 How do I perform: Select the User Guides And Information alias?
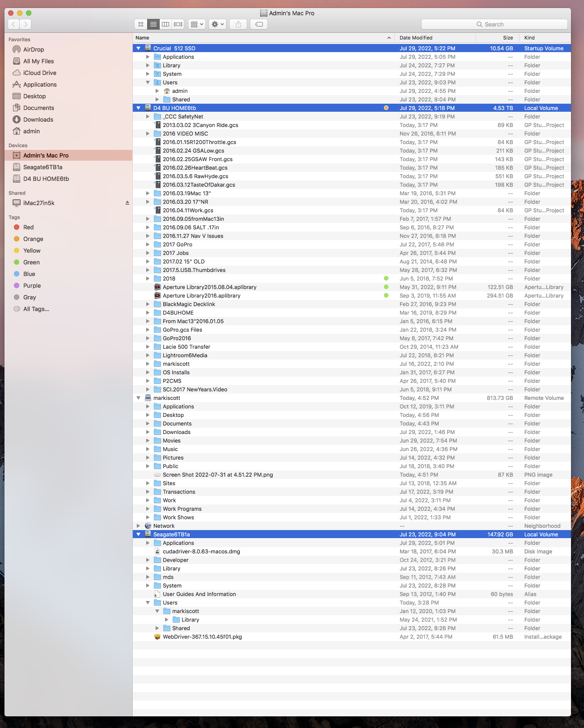tap(199, 594)
